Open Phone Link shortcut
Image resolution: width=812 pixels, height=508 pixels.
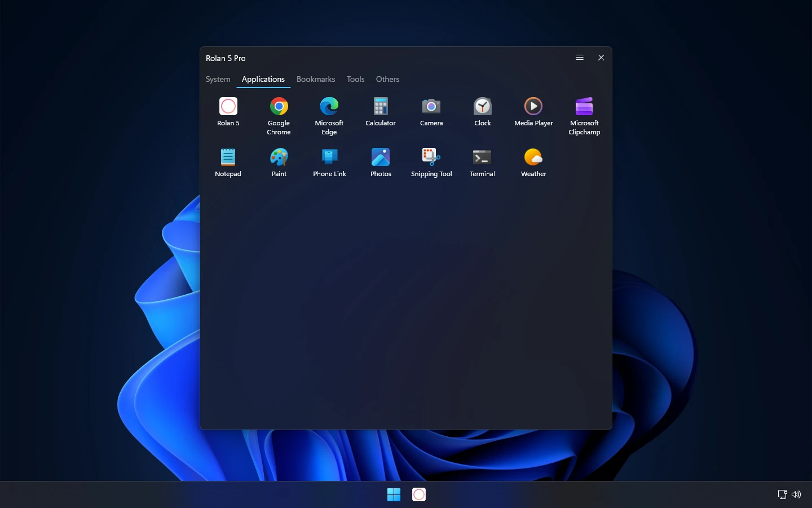329,163
